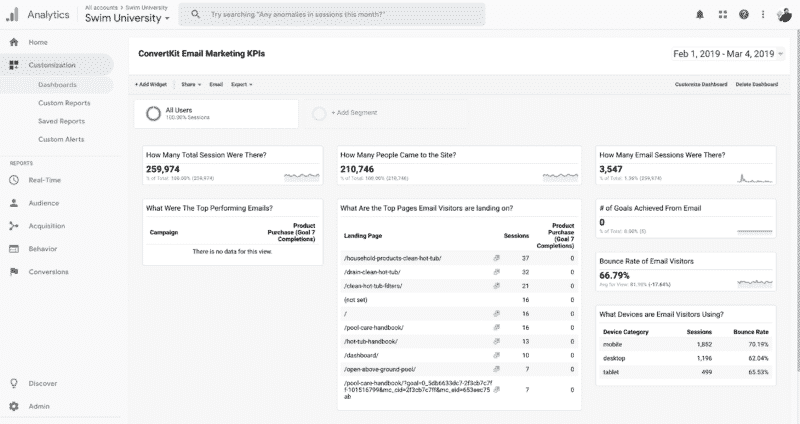The image size is (800, 424).
Task: Open Custom Reports
Action: pos(64,103)
